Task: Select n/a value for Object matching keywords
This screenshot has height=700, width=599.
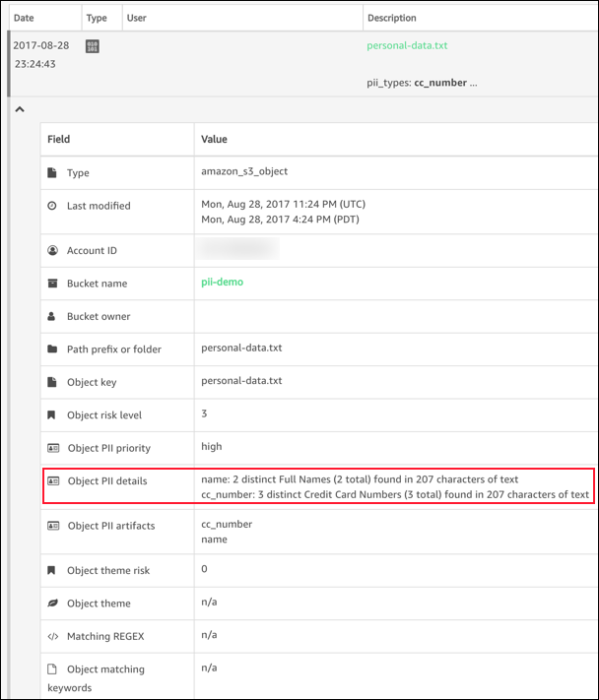Action: [209, 668]
